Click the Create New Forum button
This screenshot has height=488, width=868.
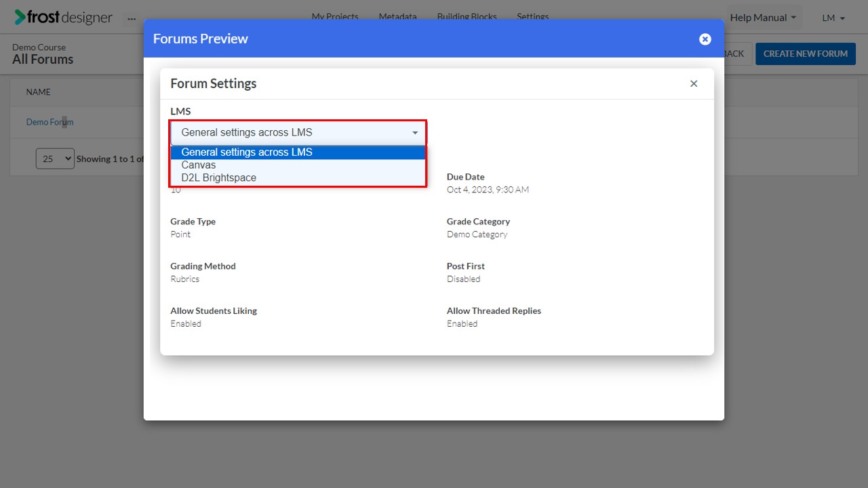(806, 54)
